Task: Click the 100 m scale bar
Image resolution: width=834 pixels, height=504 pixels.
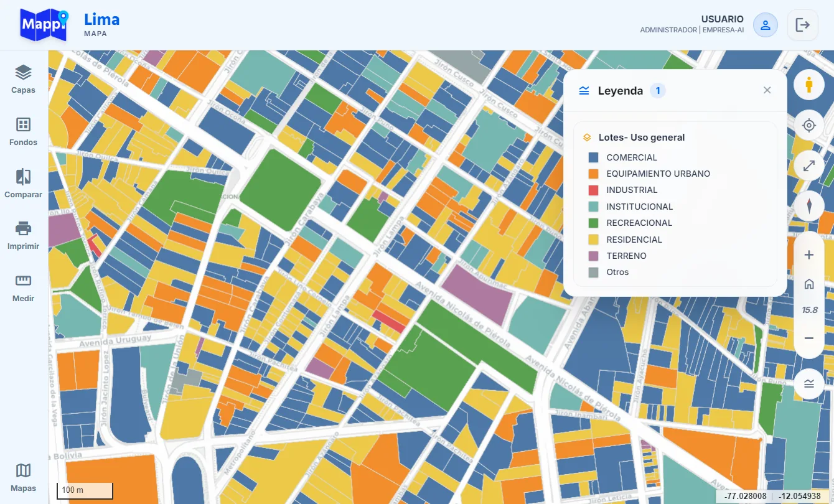Action: pos(85,490)
